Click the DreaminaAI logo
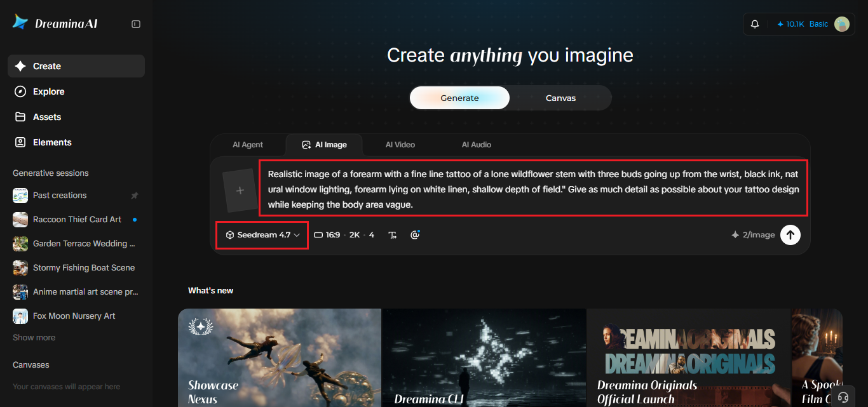This screenshot has width=868, height=407. pos(55,23)
